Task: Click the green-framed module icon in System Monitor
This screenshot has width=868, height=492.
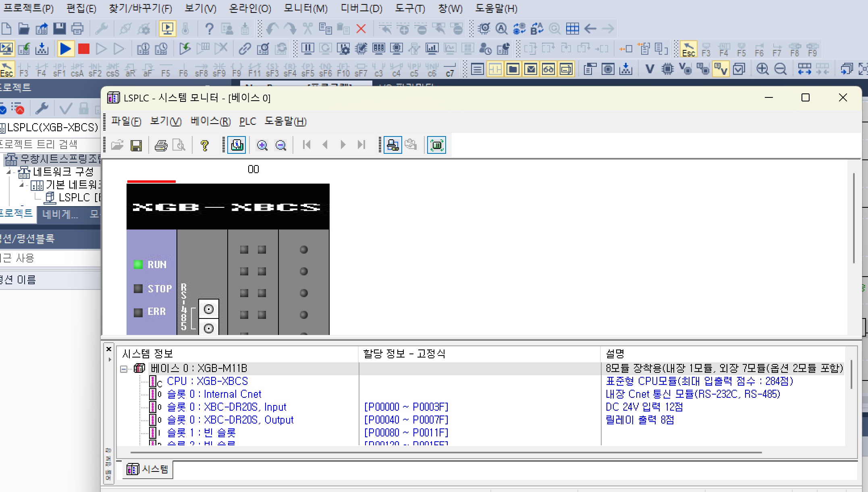Action: 436,145
